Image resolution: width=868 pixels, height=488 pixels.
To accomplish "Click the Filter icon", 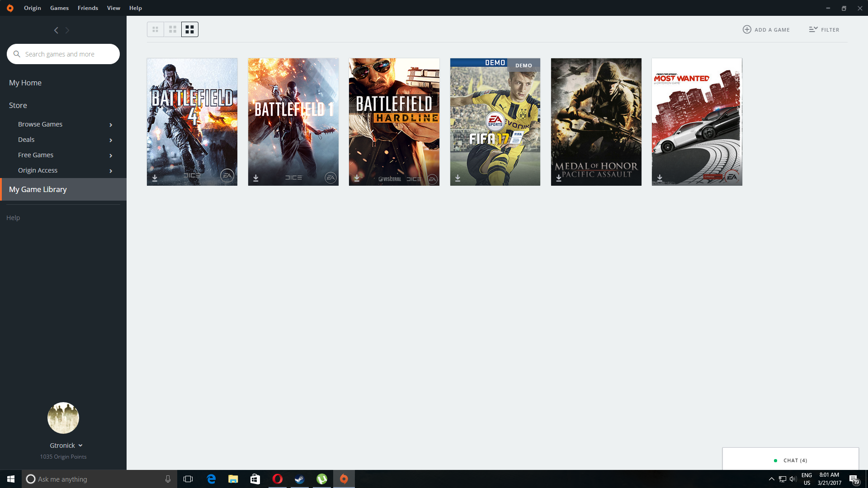I will click(812, 29).
